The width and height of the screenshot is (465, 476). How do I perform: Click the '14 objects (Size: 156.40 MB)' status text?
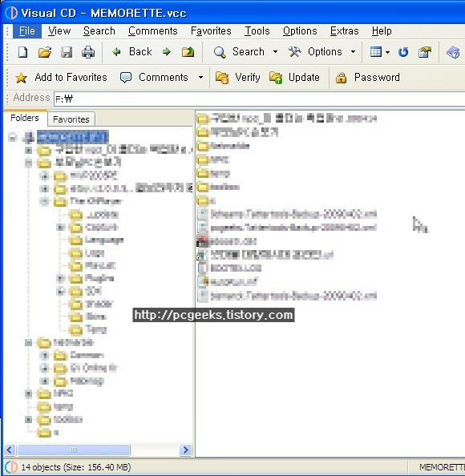76,467
